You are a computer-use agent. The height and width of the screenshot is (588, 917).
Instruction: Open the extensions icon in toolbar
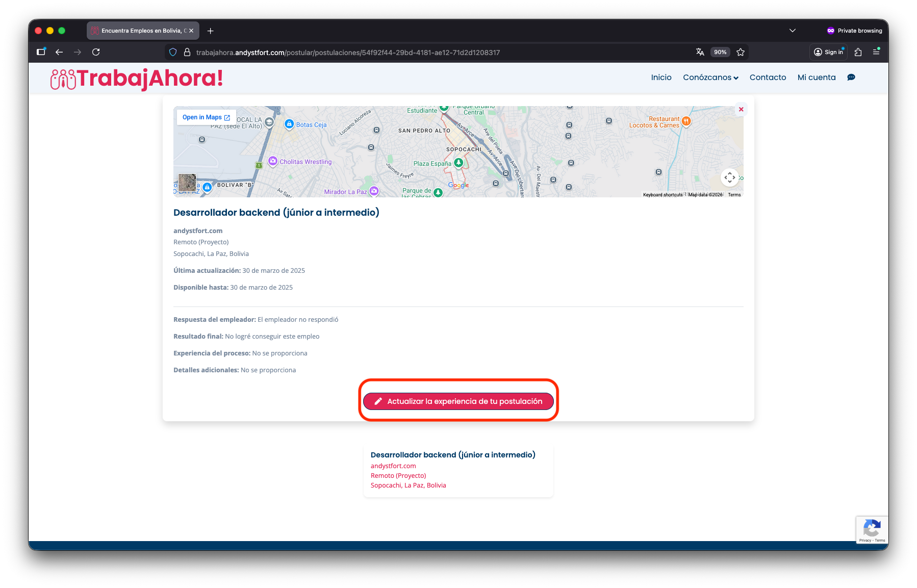click(858, 52)
